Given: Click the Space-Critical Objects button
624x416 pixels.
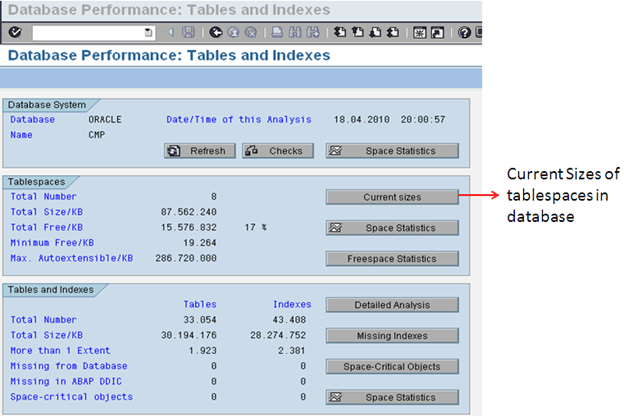Looking at the screenshot, I should pos(392,367).
